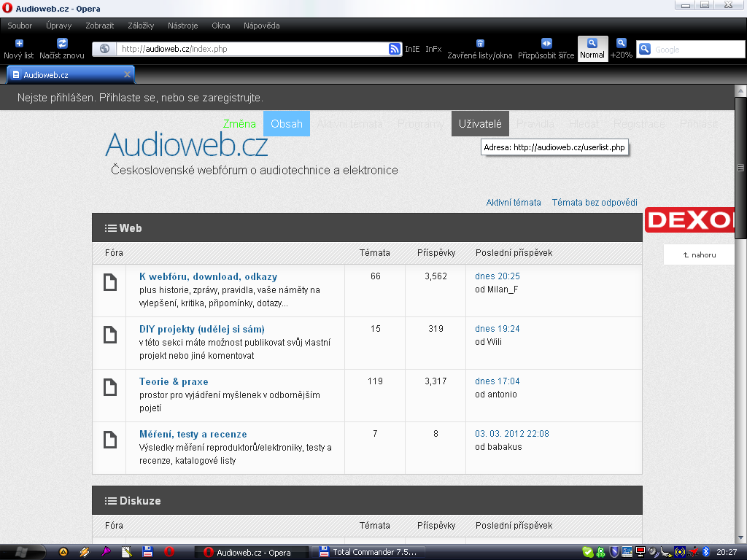Viewport: 747px width, 560px height.
Task: Click the Obsah navigation button
Action: 286,124
